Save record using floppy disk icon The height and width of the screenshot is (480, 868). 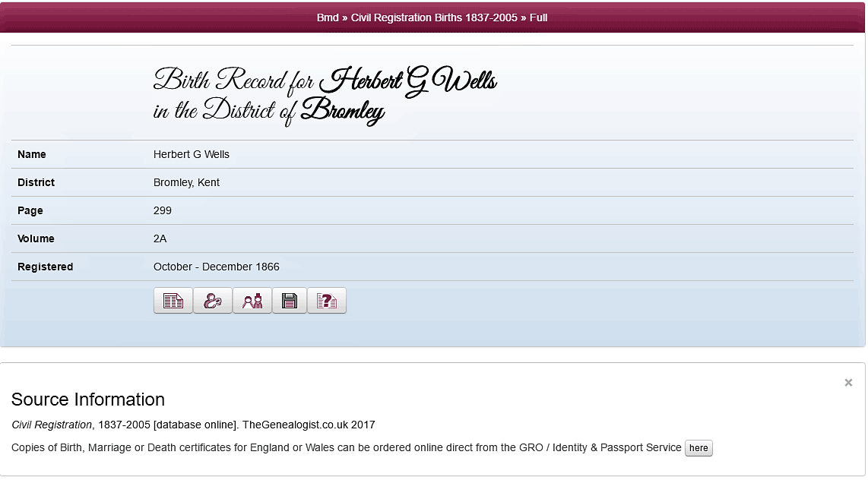290,301
